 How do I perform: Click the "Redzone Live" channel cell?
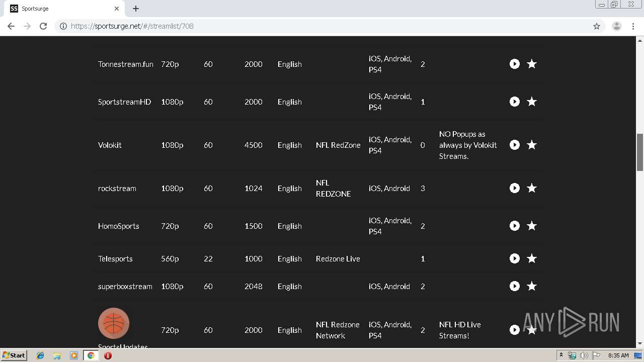338,259
